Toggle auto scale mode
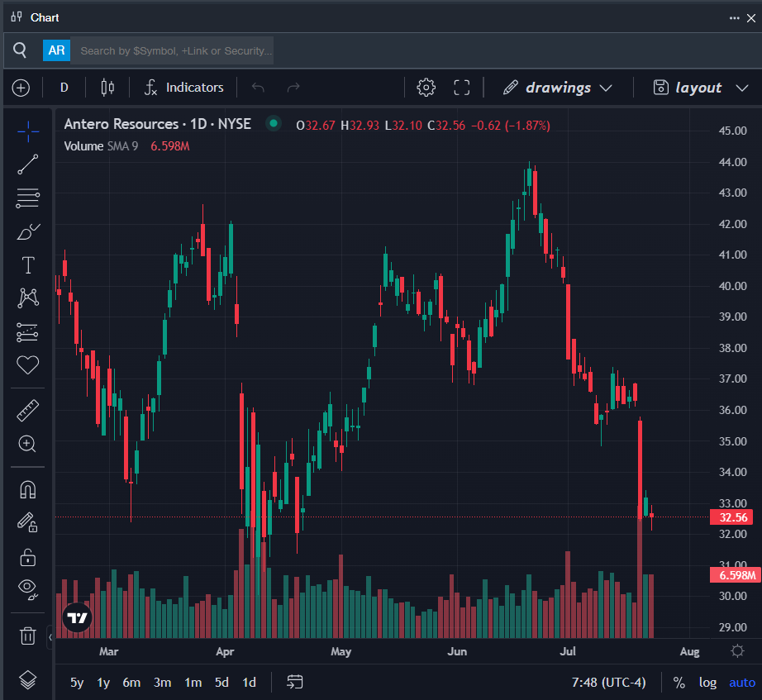Screen dimensions: 762x700 click(742, 683)
